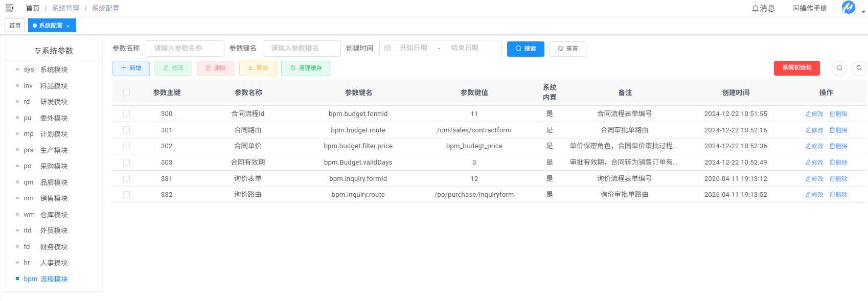The width and height of the screenshot is (868, 301).
Task: Click the 系统参数 sidebar header
Action: coord(54,51)
